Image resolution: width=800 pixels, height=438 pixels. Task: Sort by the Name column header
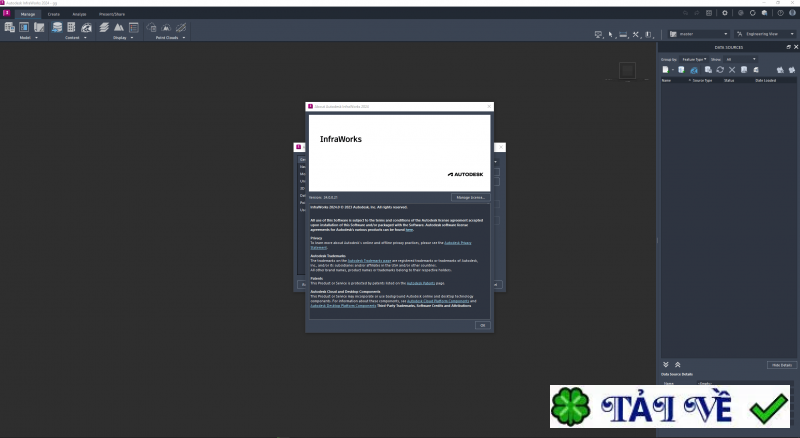tap(666, 81)
